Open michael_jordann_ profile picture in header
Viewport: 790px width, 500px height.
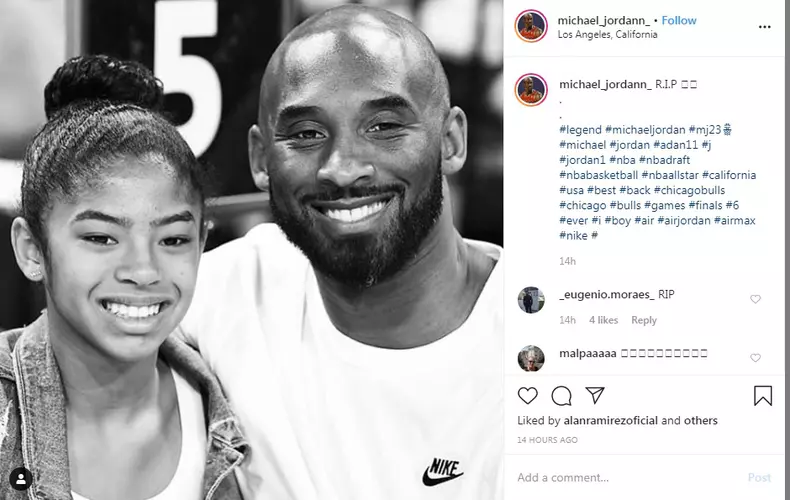pos(531,26)
